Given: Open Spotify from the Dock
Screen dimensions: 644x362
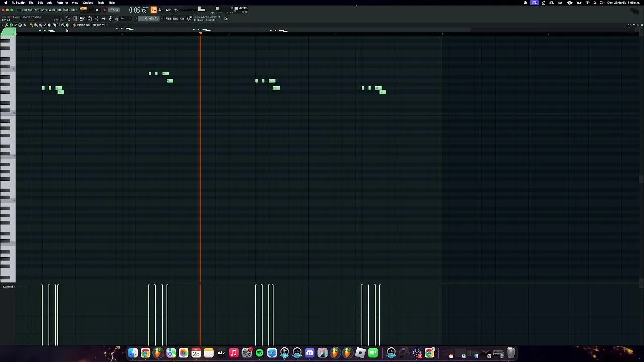Looking at the screenshot, I should pyautogui.click(x=259, y=353).
